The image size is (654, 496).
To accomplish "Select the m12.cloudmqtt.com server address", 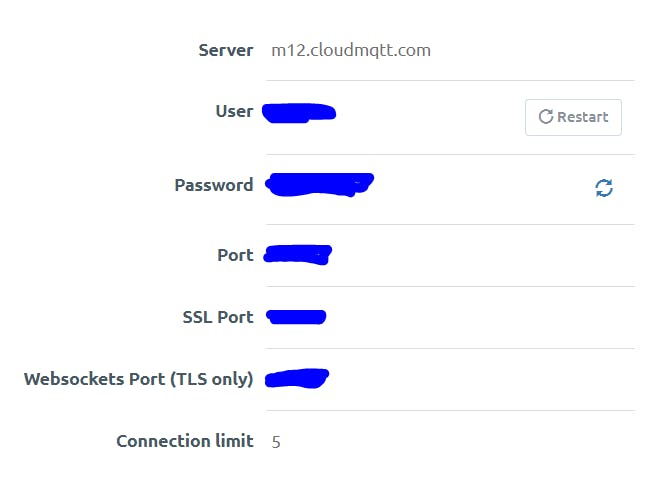I will 351,50.
